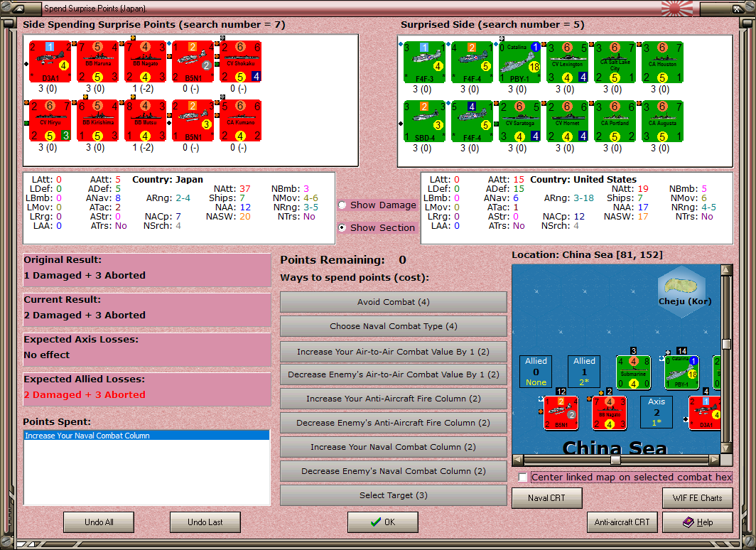The height and width of the screenshot is (550, 756).
Task: Click the CA Augusta cruiser counter
Action: pos(662,121)
